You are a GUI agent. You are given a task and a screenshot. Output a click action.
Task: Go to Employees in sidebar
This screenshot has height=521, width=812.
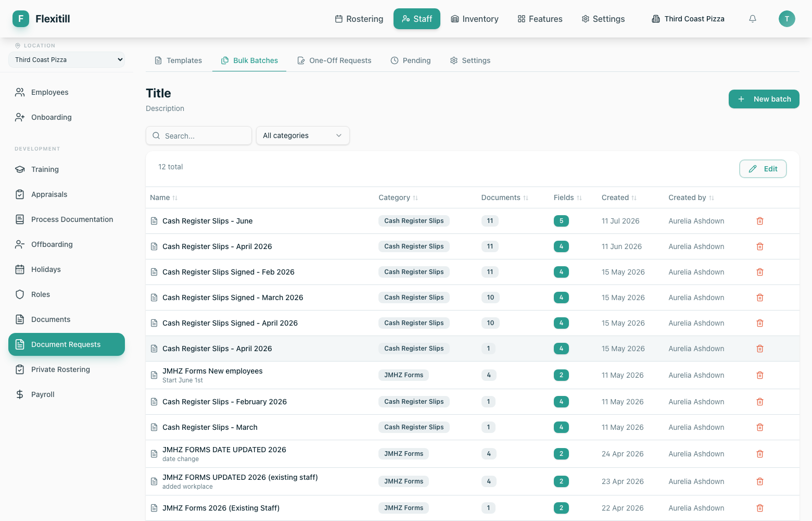pyautogui.click(x=67, y=92)
